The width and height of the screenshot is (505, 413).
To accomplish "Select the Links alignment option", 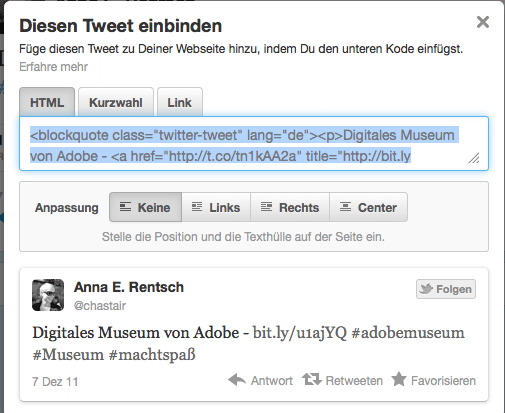I will pos(216,207).
